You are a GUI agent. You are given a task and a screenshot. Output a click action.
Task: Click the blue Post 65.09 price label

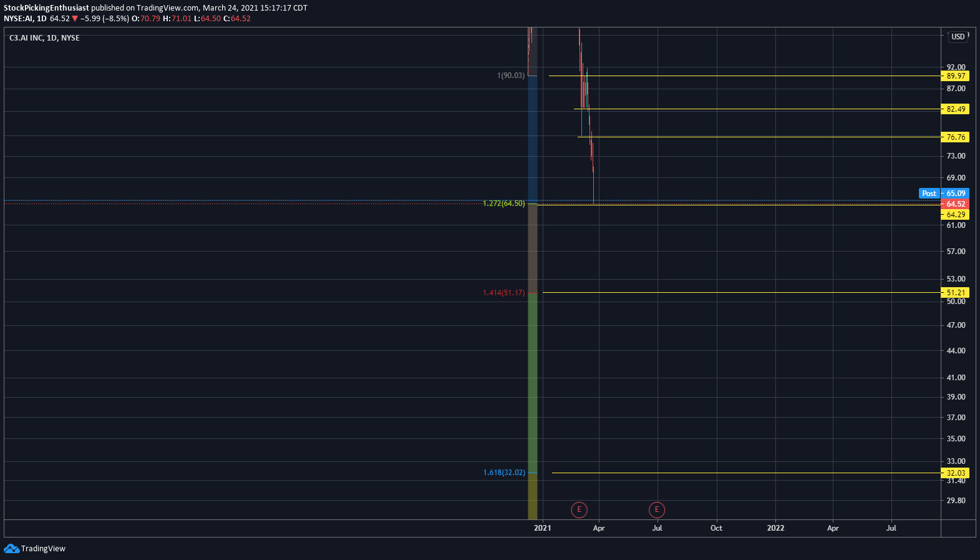tap(944, 194)
